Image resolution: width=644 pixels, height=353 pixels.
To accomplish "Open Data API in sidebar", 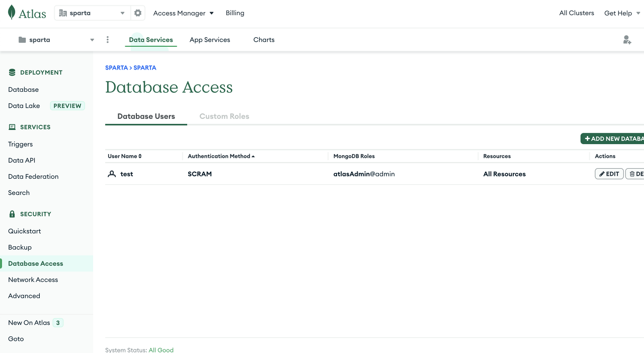I will point(22,160).
